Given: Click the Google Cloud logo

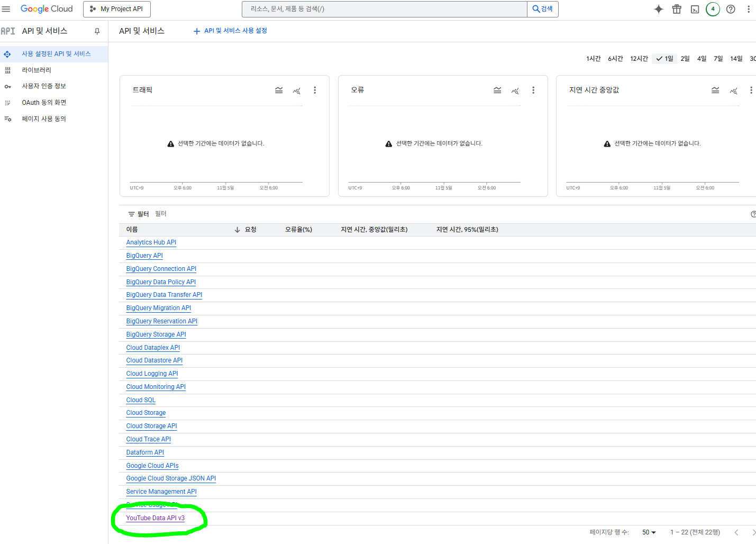Looking at the screenshot, I should click(x=47, y=9).
